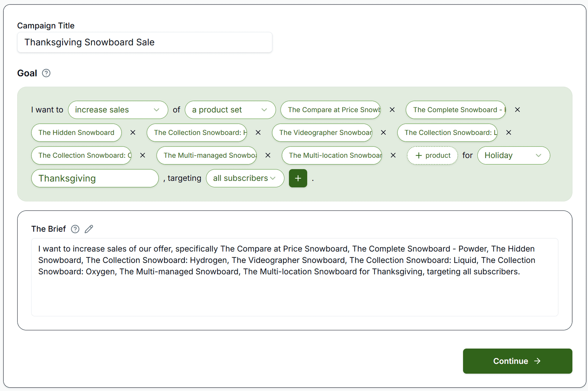Open the increase sales dropdown
This screenshot has height=391, width=588.
pyautogui.click(x=118, y=110)
